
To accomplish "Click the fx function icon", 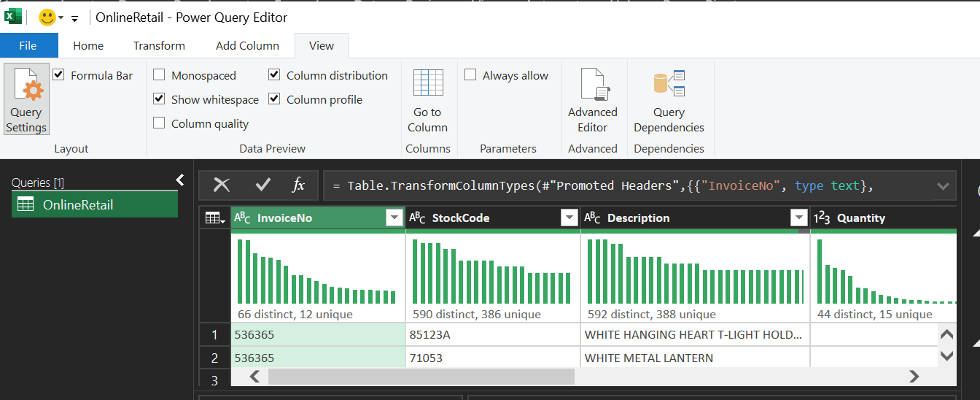I will [x=298, y=185].
